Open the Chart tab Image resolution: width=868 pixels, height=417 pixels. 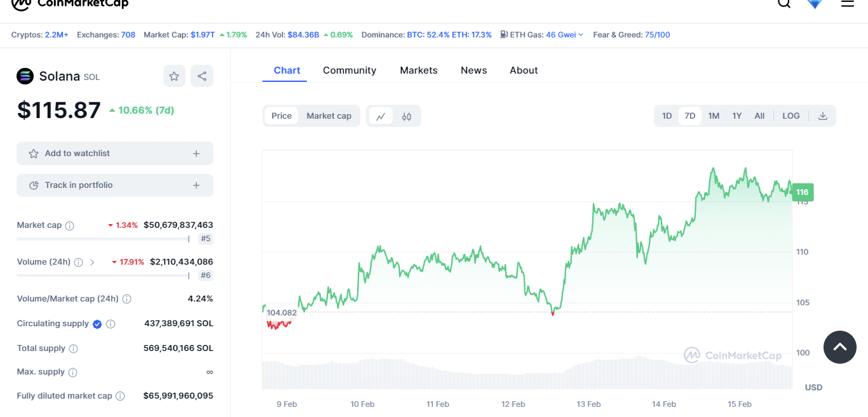(x=287, y=70)
